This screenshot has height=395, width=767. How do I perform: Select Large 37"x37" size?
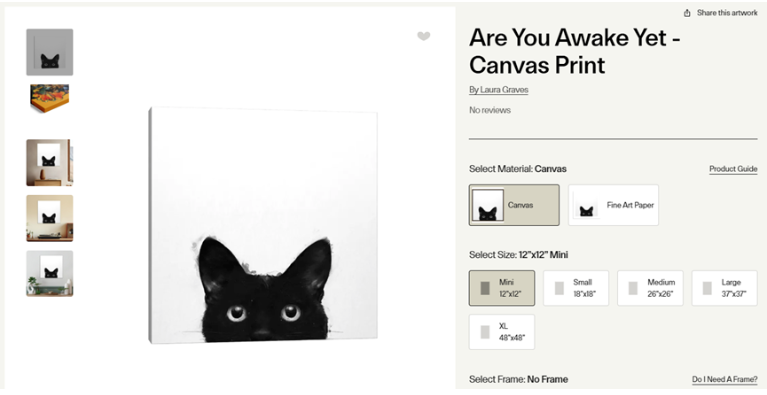[724, 288]
